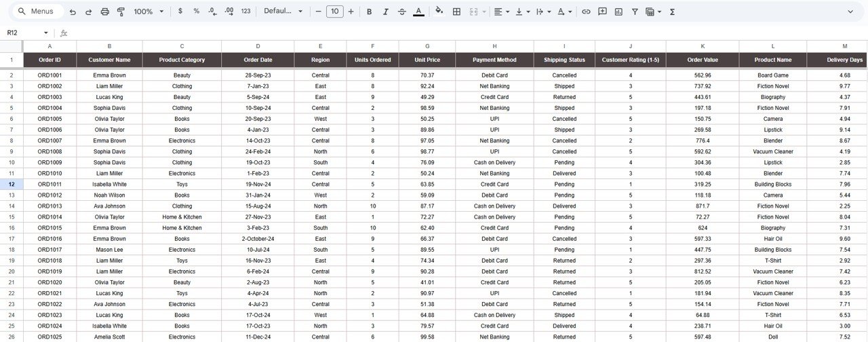This screenshot has height=342, width=868.
Task: Open the name box R12 dropdown arrow
Action: coord(46,33)
